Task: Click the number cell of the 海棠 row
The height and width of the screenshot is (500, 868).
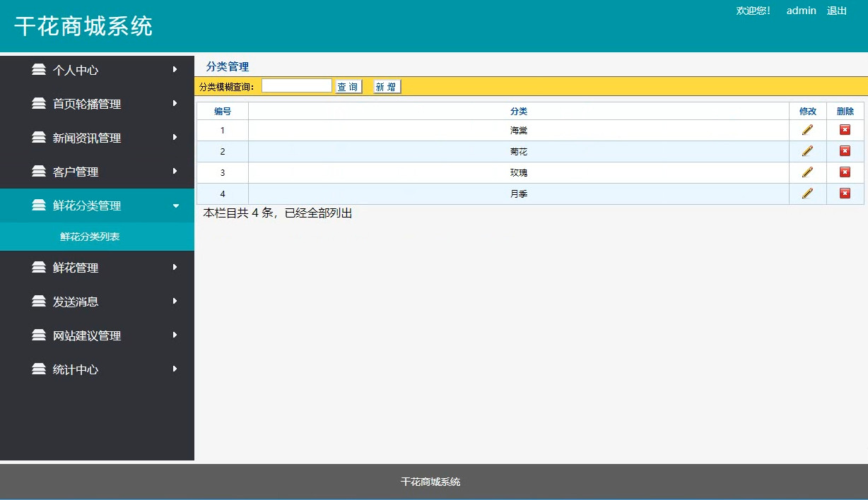Action: pyautogui.click(x=223, y=131)
